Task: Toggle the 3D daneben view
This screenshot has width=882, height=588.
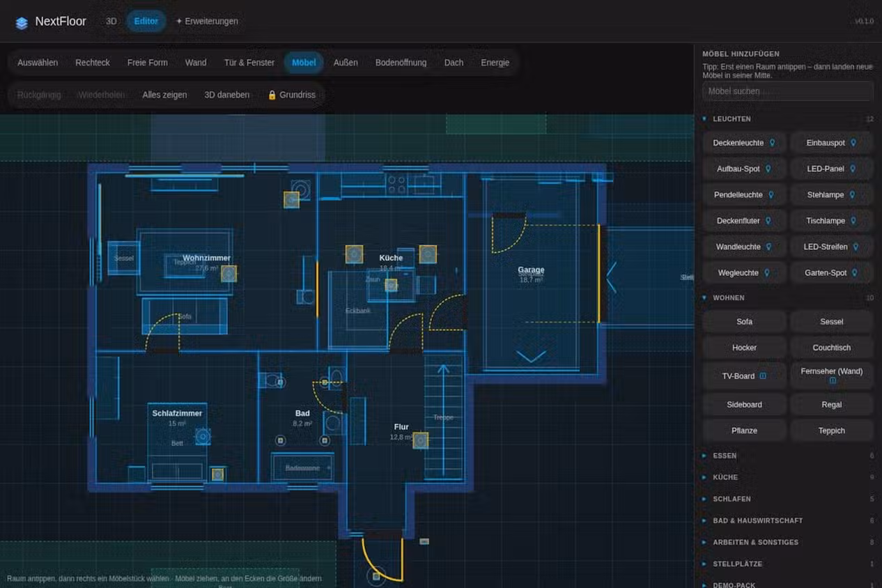Action: click(226, 95)
